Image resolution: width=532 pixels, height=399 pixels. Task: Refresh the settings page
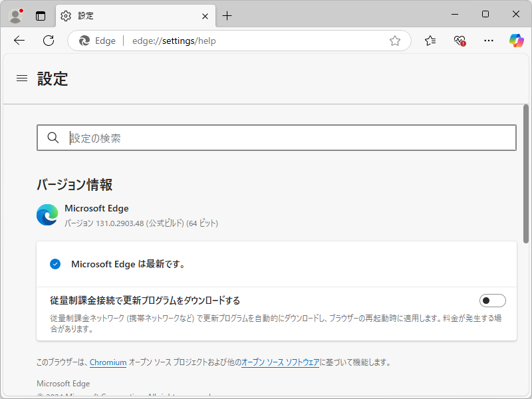point(48,41)
